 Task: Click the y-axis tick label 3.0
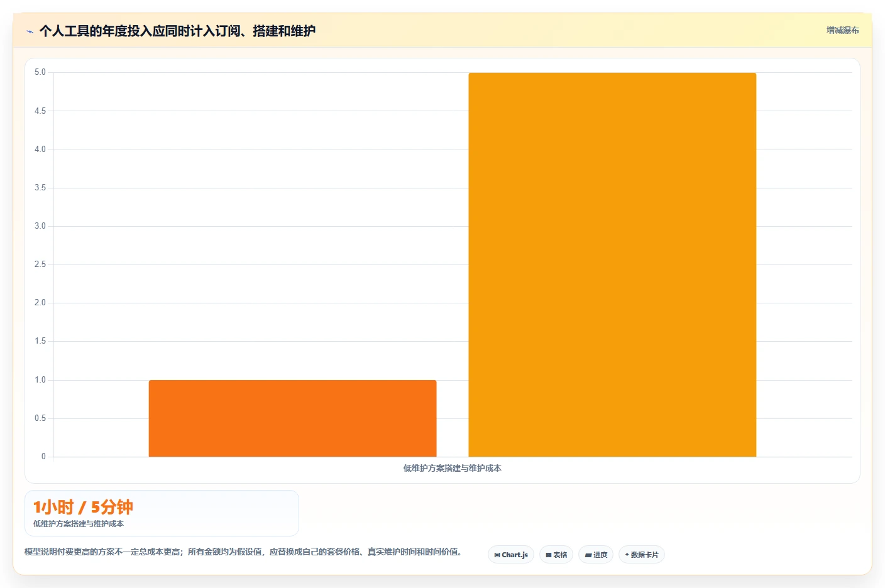coord(40,226)
